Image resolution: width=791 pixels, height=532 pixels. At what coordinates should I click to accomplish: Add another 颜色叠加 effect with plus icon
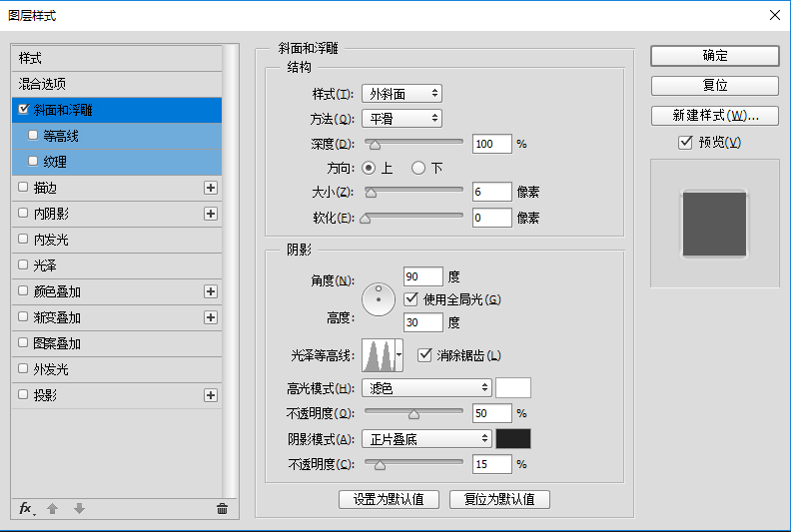click(x=211, y=291)
